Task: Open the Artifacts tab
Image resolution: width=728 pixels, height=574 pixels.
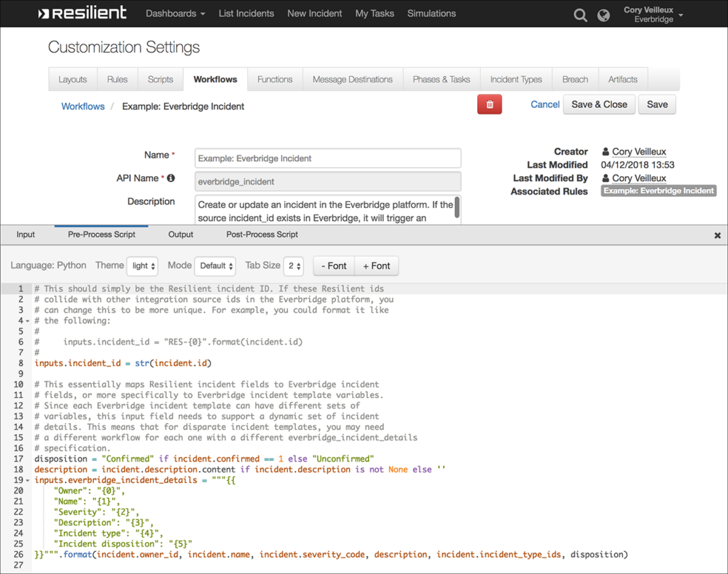Action: point(623,80)
